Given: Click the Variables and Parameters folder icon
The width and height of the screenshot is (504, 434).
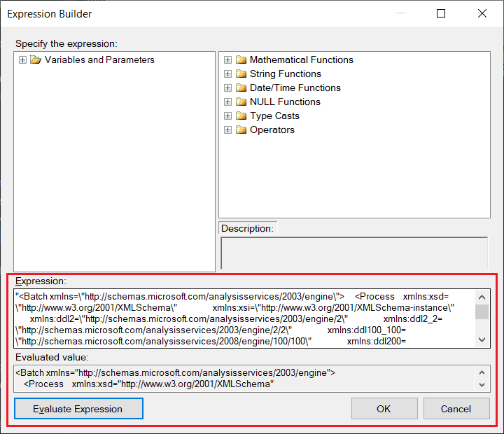Looking at the screenshot, I should (36, 59).
